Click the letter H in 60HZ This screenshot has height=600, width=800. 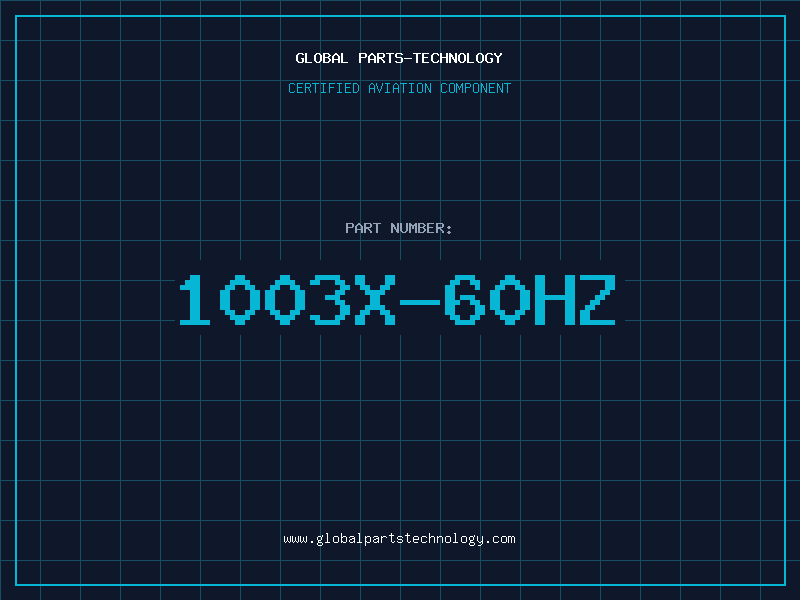[554, 299]
